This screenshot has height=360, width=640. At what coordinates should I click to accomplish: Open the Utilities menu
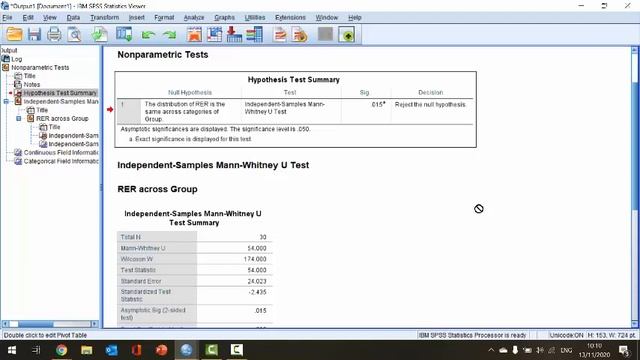pyautogui.click(x=255, y=18)
